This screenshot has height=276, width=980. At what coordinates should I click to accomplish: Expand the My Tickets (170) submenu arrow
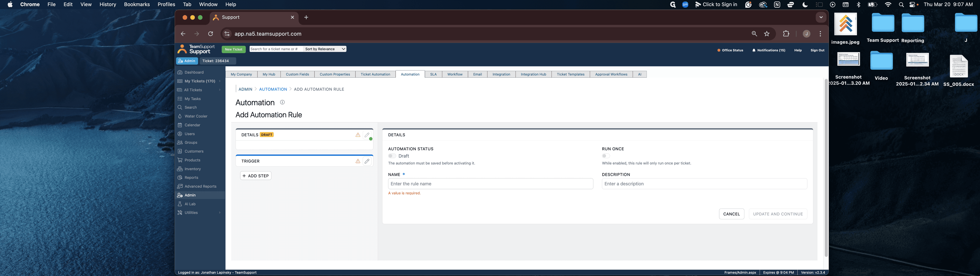(x=220, y=81)
